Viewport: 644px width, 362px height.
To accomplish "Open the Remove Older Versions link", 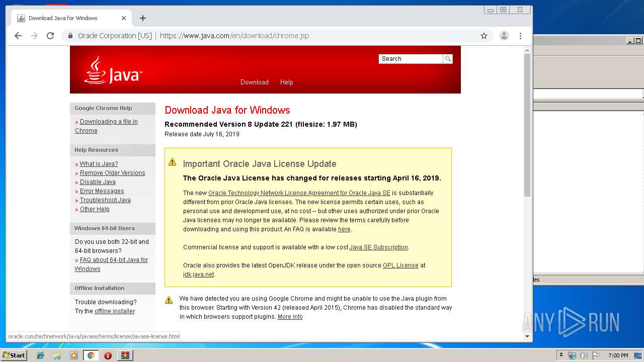I will coord(112,173).
